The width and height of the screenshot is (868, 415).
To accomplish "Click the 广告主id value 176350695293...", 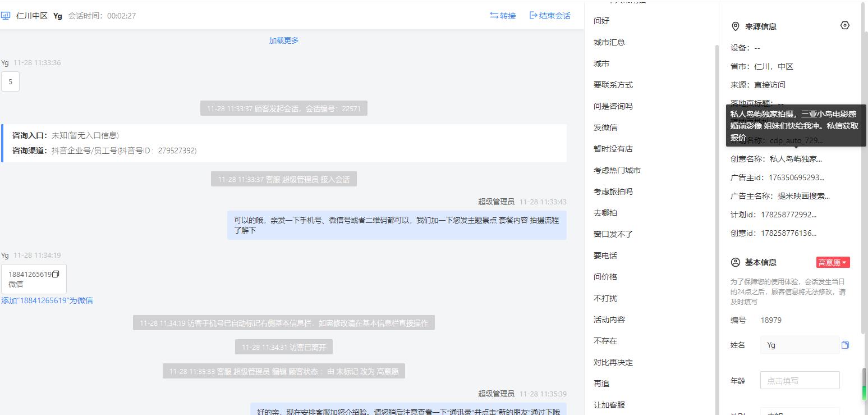I will coord(797,177).
